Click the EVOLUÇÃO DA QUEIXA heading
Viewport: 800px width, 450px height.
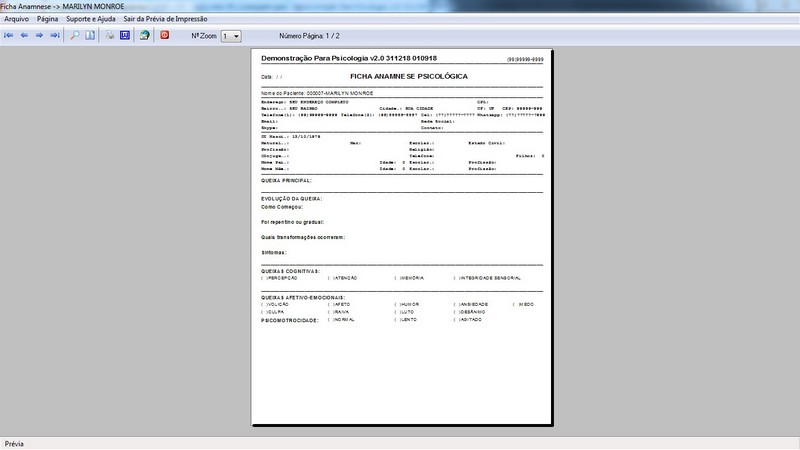click(292, 199)
